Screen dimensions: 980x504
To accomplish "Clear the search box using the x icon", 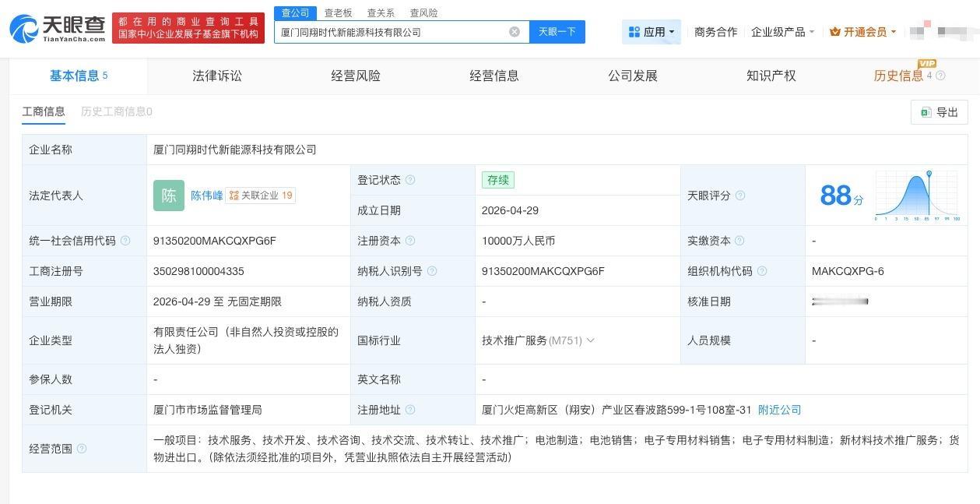I will (514, 31).
